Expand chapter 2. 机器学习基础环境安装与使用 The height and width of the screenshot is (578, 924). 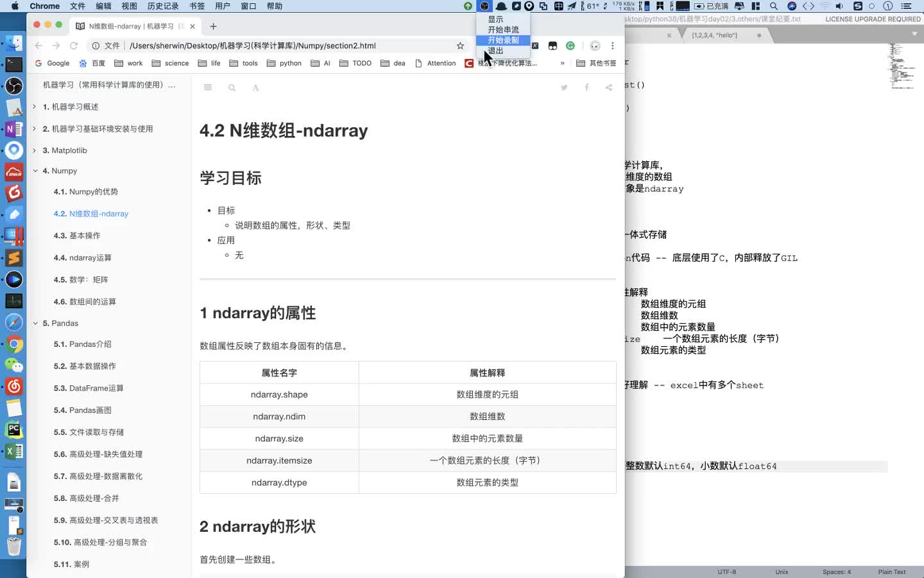pyautogui.click(x=35, y=128)
